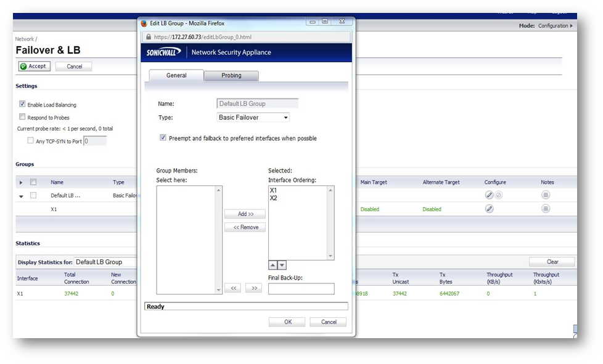This screenshot has width=603, height=364.
Task: Click double left arrow button below Remove
Action: 232,288
